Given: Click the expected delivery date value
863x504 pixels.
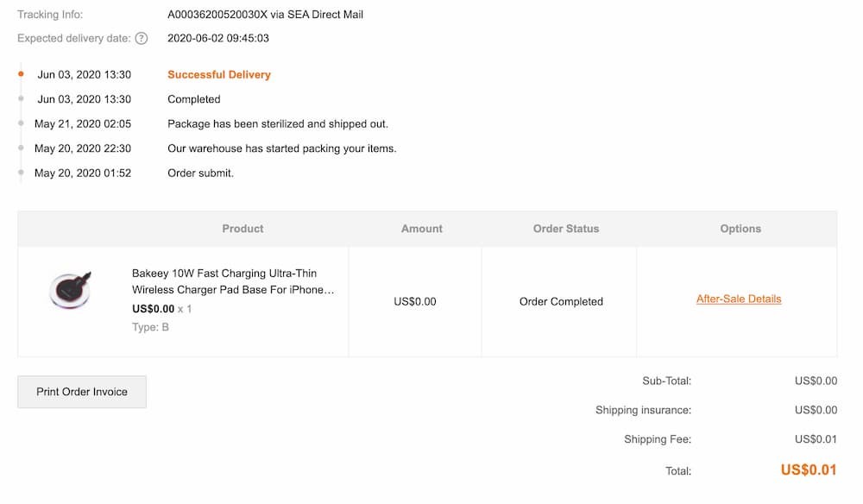Looking at the screenshot, I should pos(218,38).
